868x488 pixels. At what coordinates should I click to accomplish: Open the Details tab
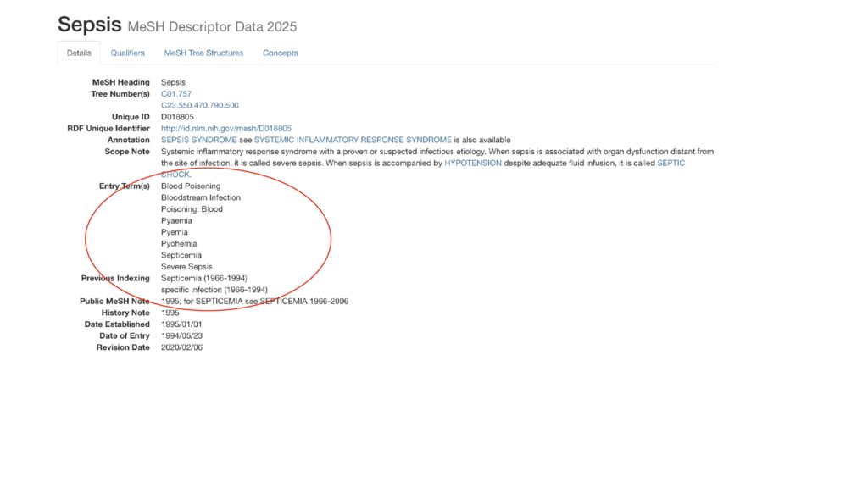point(79,53)
